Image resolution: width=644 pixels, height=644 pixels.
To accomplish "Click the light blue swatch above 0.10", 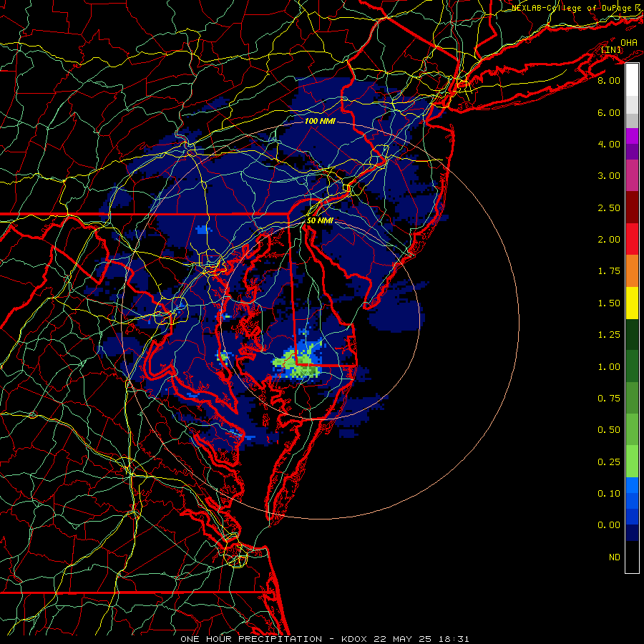I will pyautogui.click(x=632, y=485).
